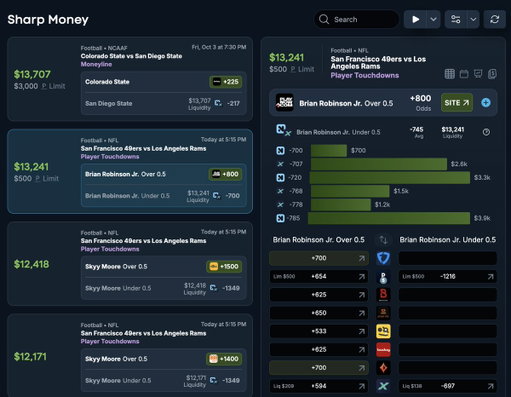Click the Colorado State +225 odds badge
Viewport: 511px width, 397px height.
pyautogui.click(x=226, y=82)
